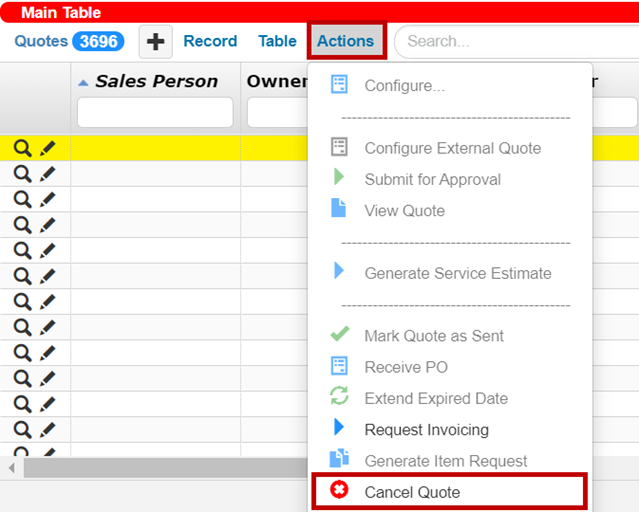Open the Record menu
The width and height of the screenshot is (639, 512).
click(210, 41)
